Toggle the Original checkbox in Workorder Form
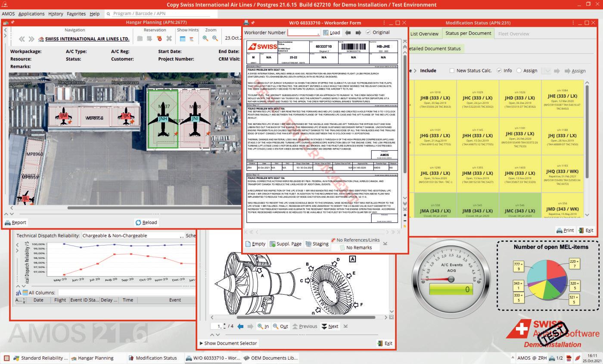The image size is (603, 364). coord(368,32)
